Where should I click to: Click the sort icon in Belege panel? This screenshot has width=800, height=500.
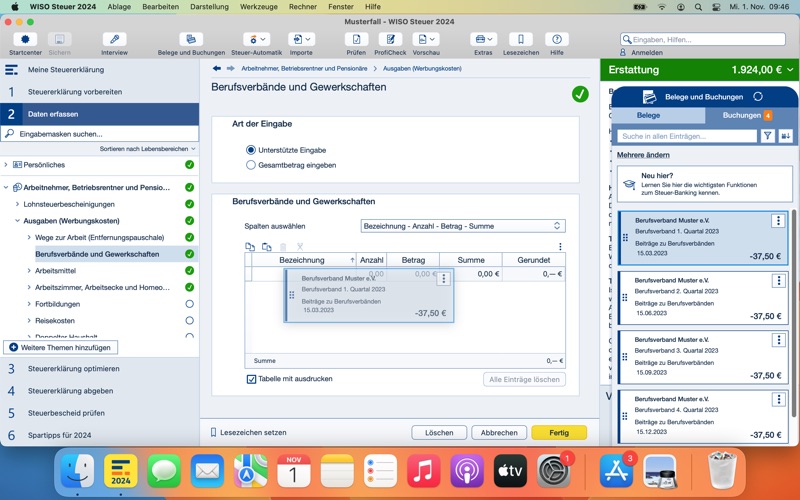(785, 136)
